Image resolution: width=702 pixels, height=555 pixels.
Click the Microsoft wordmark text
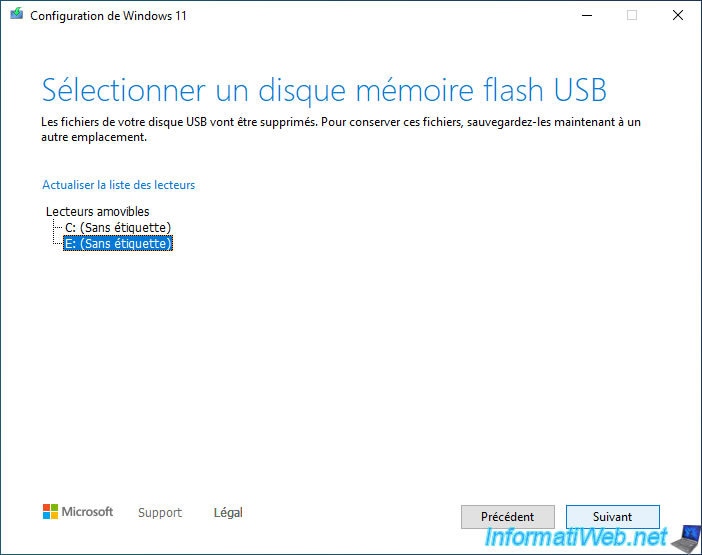point(88,512)
